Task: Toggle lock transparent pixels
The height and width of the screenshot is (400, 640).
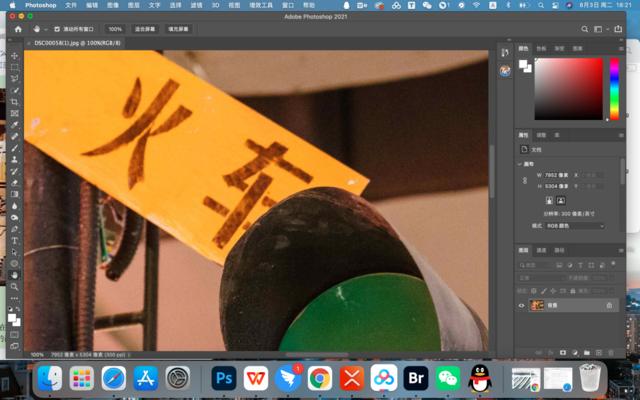Action: click(x=533, y=291)
